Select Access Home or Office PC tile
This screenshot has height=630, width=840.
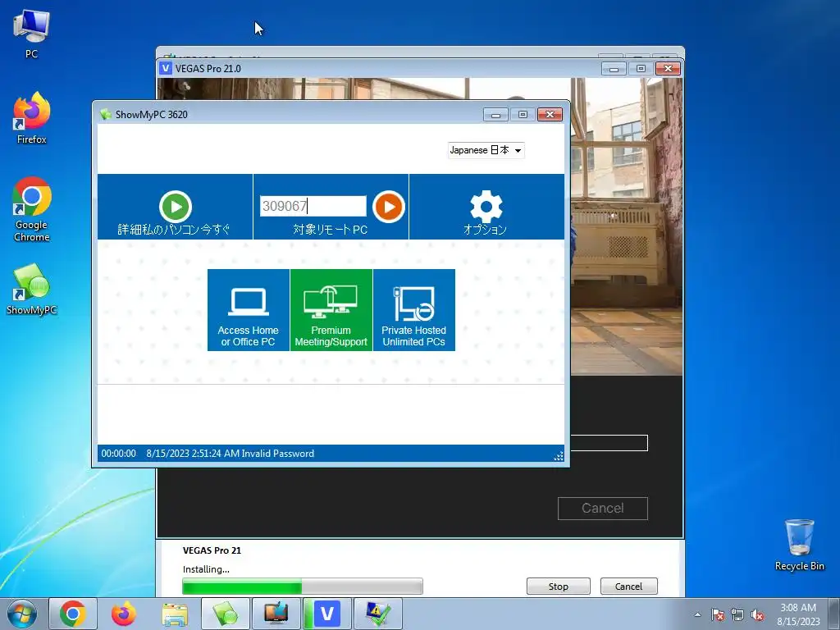(248, 310)
